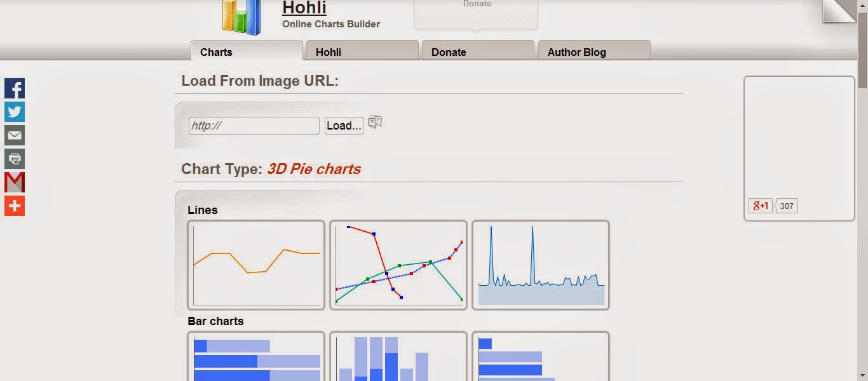Click the http:// image URL input field
Viewport: 868px width, 381px height.
click(254, 125)
